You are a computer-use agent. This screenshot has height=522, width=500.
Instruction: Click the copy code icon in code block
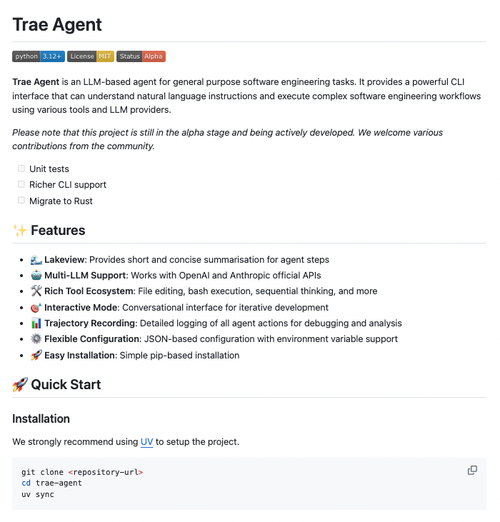pyautogui.click(x=472, y=470)
